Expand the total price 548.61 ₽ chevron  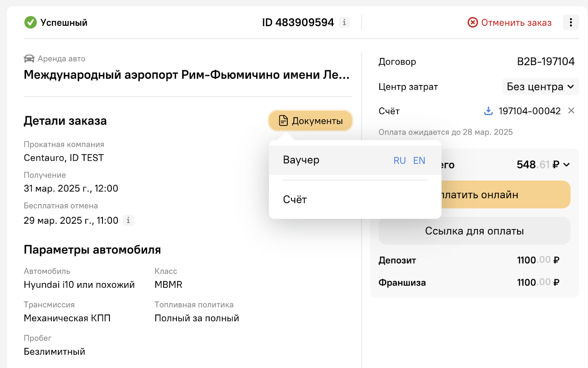pos(567,164)
